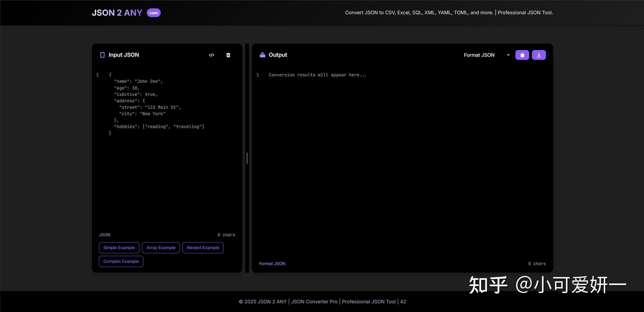Click the purple com badge

click(x=154, y=13)
